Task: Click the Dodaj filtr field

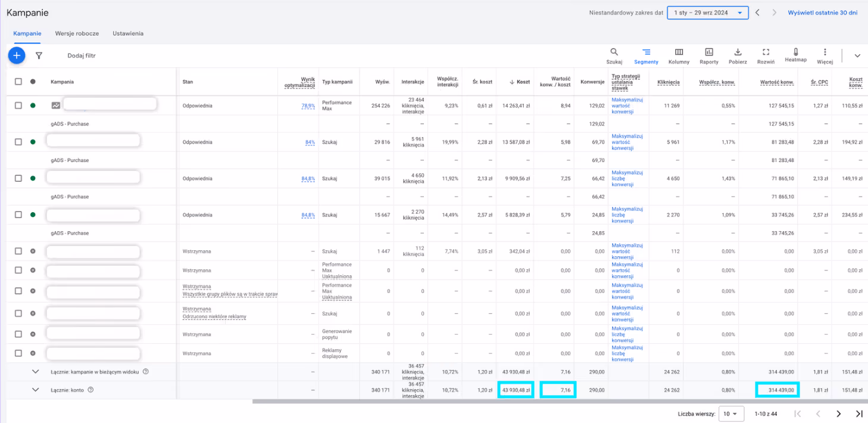Action: 82,55
